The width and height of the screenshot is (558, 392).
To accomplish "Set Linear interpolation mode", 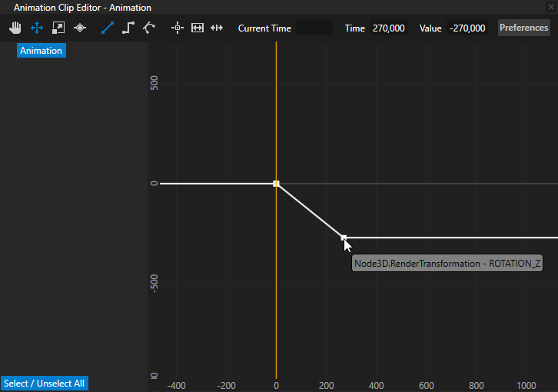I will coord(107,28).
